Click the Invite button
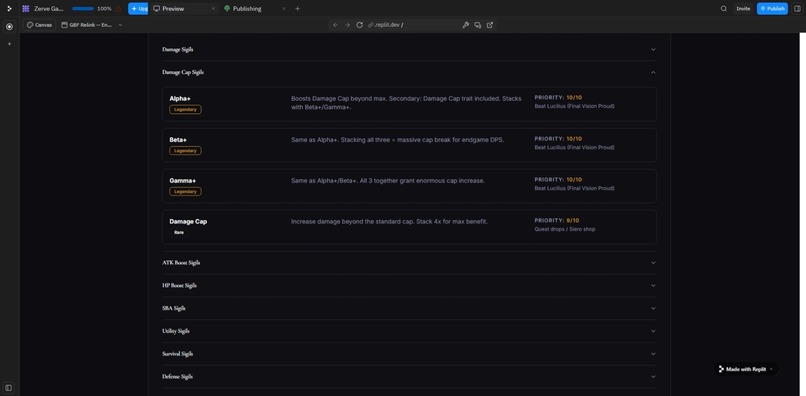The height and width of the screenshot is (396, 806). coord(743,9)
